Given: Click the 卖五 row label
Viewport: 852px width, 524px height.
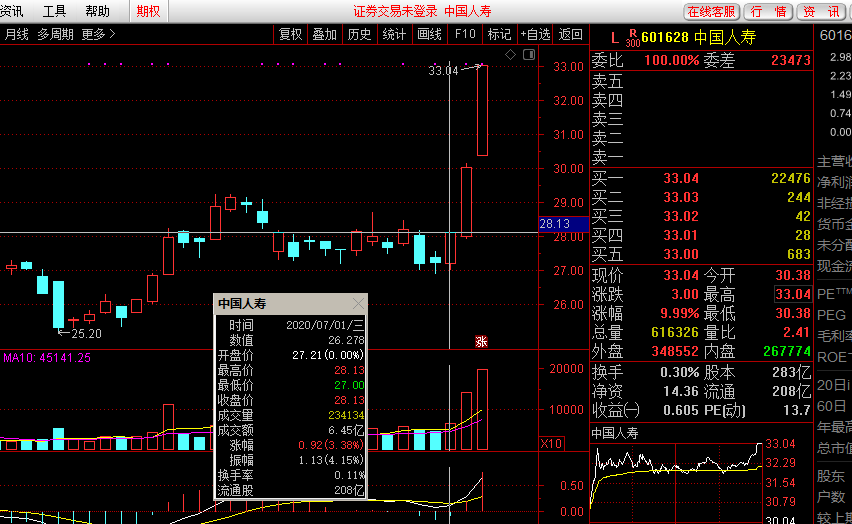Looking at the screenshot, I should click(607, 82).
